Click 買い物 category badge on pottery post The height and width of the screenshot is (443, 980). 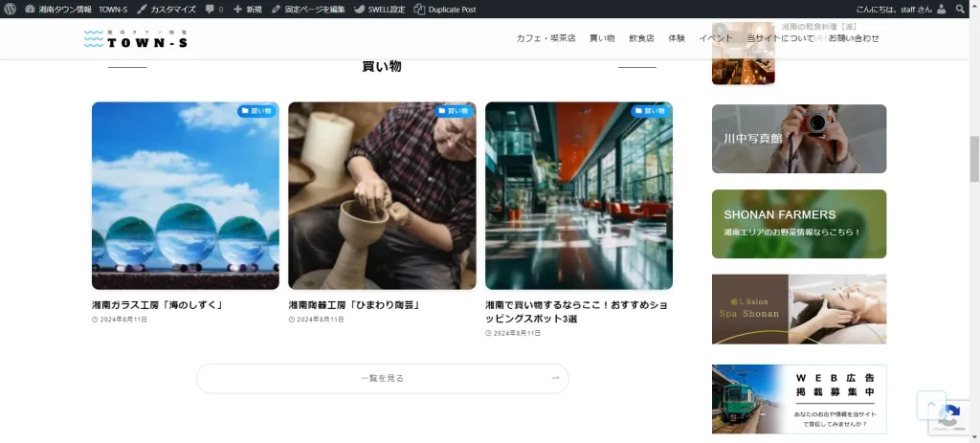453,111
